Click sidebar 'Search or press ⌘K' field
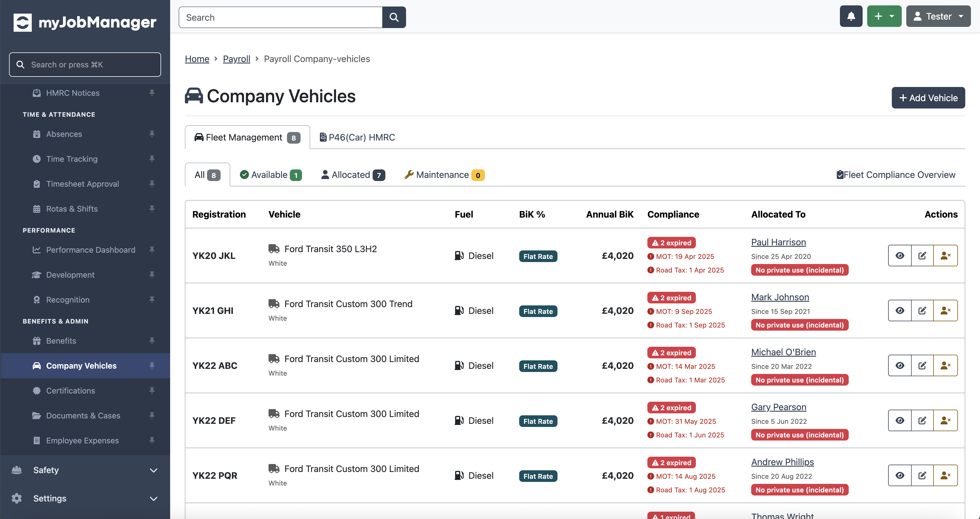Viewport: 980px width, 519px height. tap(85, 65)
